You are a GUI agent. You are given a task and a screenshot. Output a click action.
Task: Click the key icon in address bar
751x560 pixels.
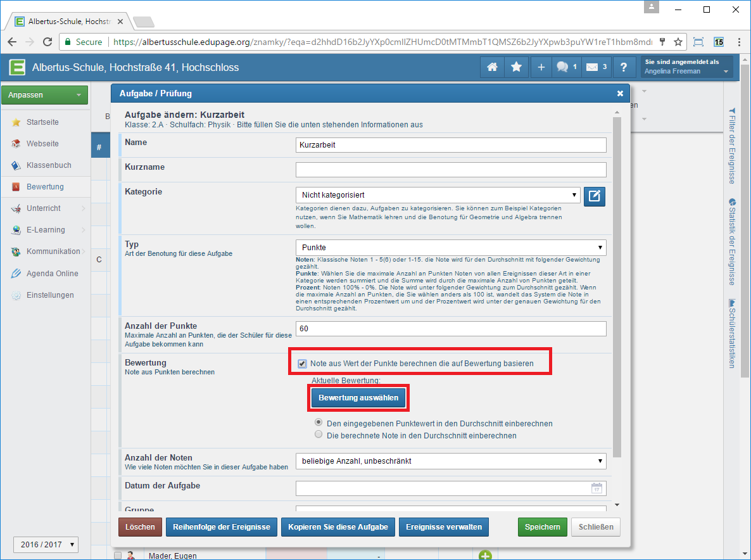(662, 42)
